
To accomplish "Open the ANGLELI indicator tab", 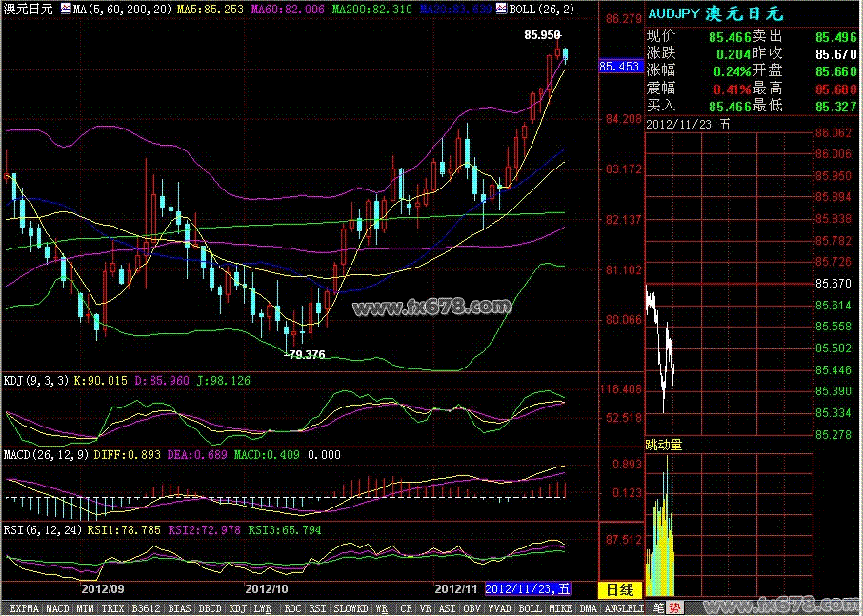I will (623, 607).
